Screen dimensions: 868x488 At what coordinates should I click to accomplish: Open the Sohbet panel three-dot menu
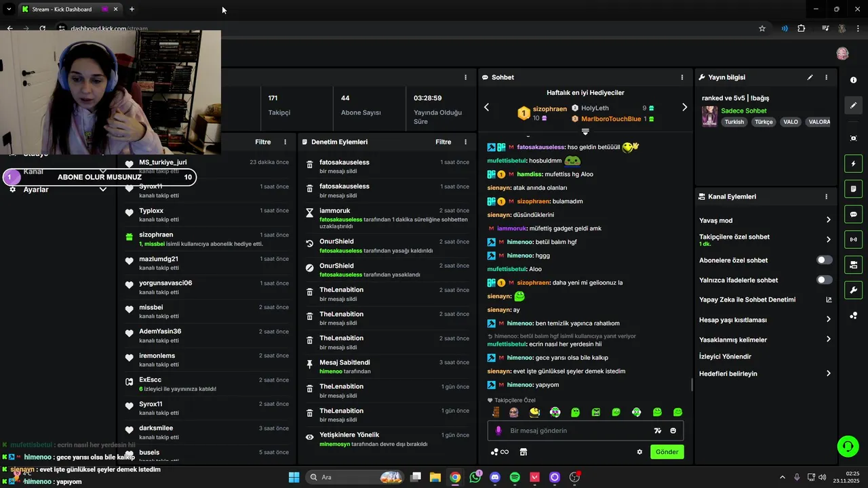pos(682,77)
